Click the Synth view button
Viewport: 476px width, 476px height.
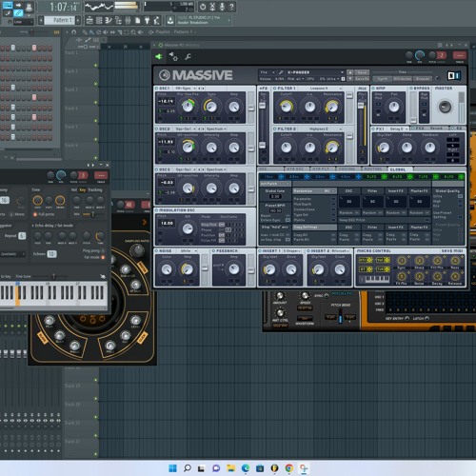point(383,79)
